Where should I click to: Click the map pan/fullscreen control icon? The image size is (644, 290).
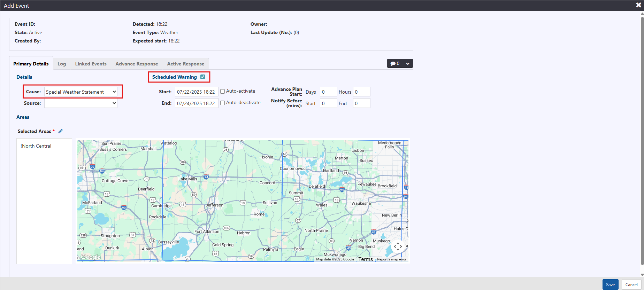tap(398, 246)
